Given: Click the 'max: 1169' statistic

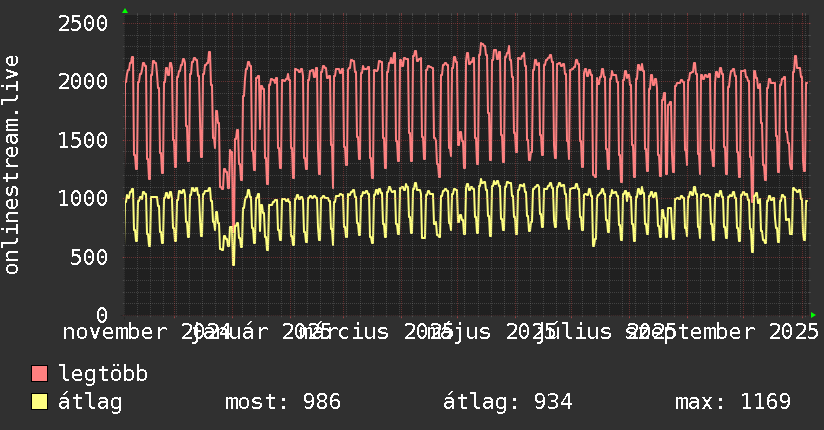Looking at the screenshot, I should coord(733,402).
